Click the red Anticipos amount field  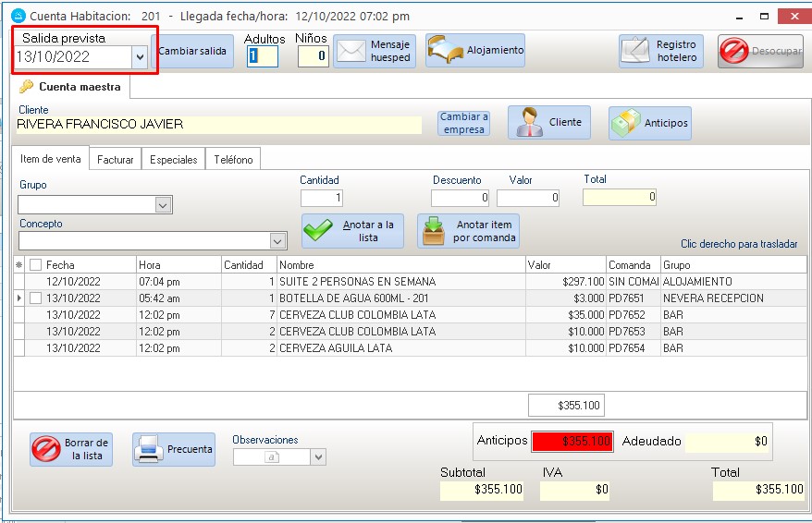point(572,442)
